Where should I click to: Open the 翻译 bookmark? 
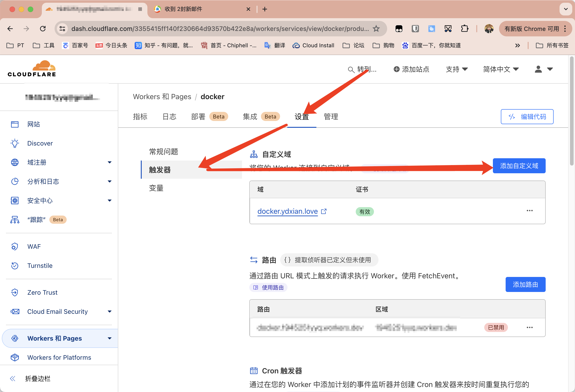[275, 45]
